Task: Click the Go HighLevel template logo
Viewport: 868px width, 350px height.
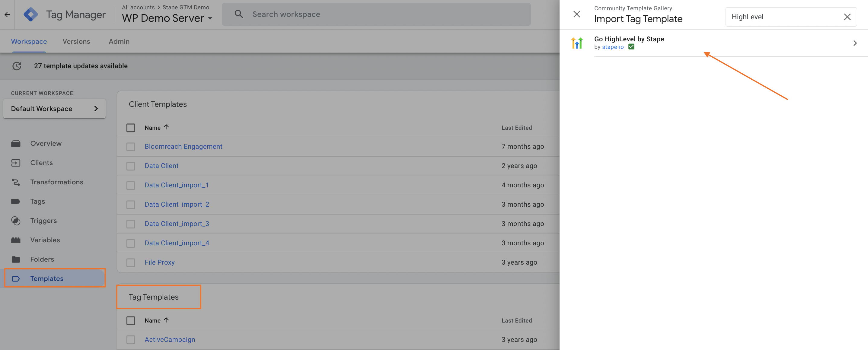Action: coord(576,43)
